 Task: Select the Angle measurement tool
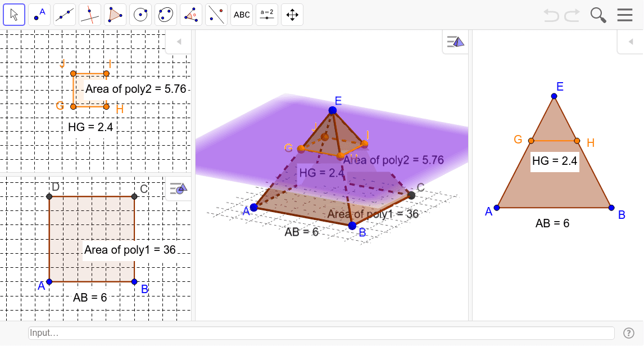pyautogui.click(x=191, y=15)
